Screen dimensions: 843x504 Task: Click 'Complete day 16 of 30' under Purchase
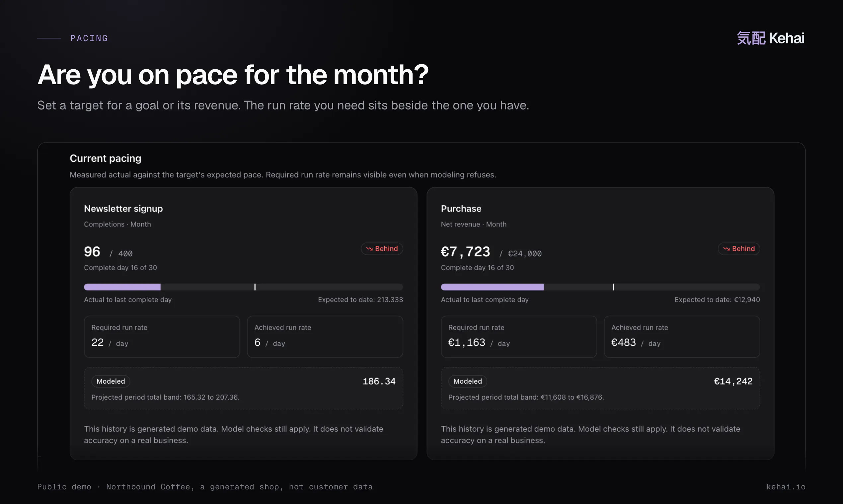coord(477,268)
